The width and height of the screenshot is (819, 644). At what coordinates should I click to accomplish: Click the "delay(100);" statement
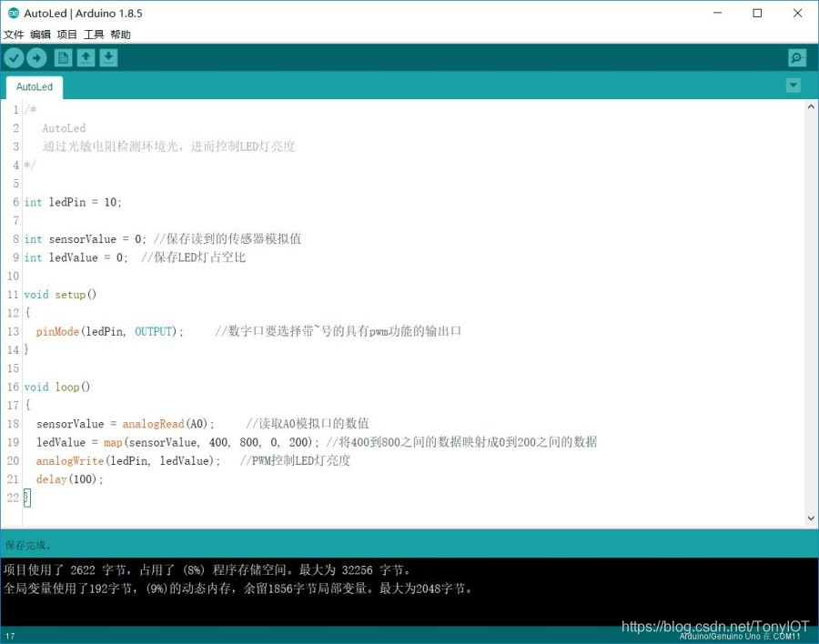[69, 479]
